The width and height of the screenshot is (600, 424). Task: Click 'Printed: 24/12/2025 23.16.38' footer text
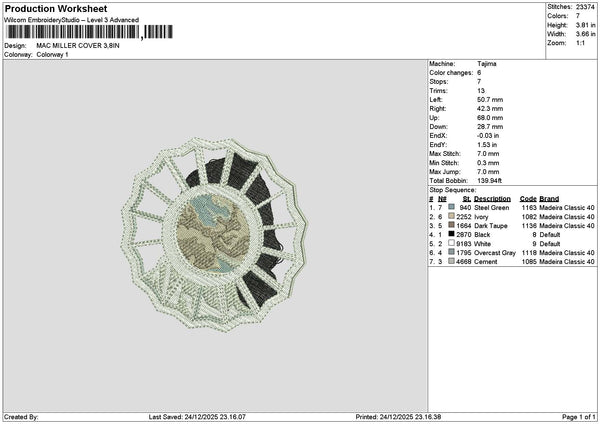[x=398, y=417]
